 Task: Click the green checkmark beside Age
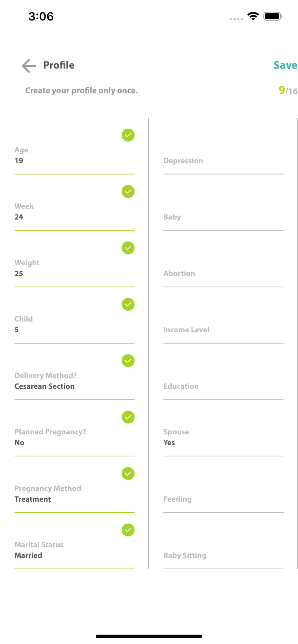[128, 135]
